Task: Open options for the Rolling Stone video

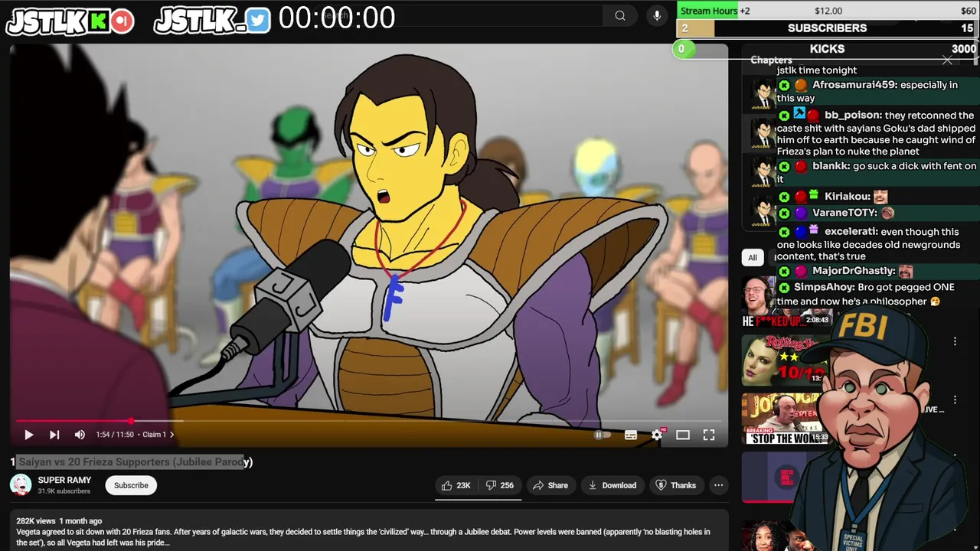Action: click(x=955, y=341)
